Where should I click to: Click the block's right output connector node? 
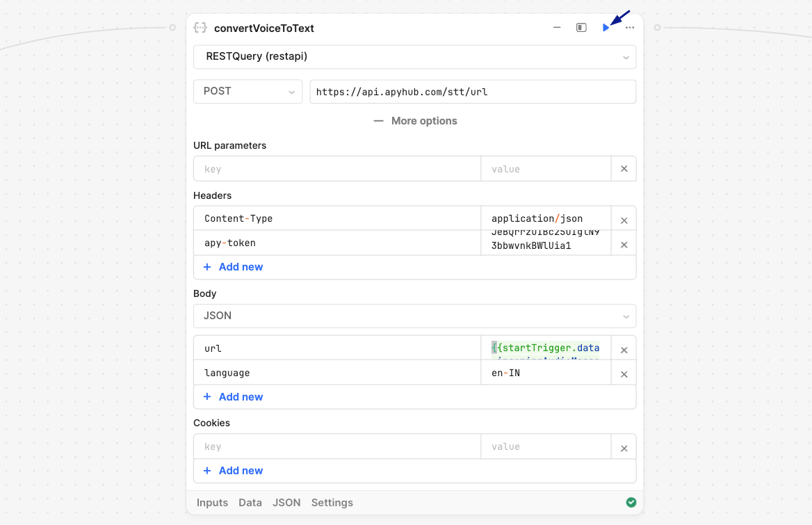pyautogui.click(x=657, y=27)
